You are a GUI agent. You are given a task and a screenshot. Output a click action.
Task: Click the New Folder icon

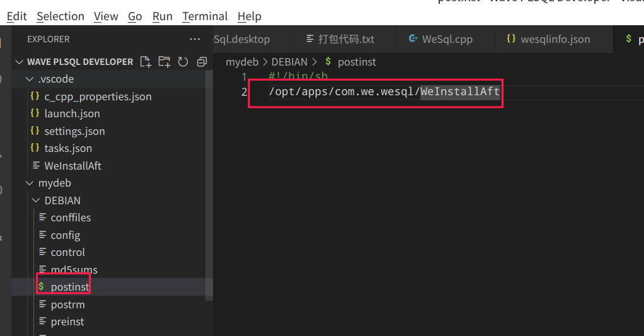tap(164, 62)
